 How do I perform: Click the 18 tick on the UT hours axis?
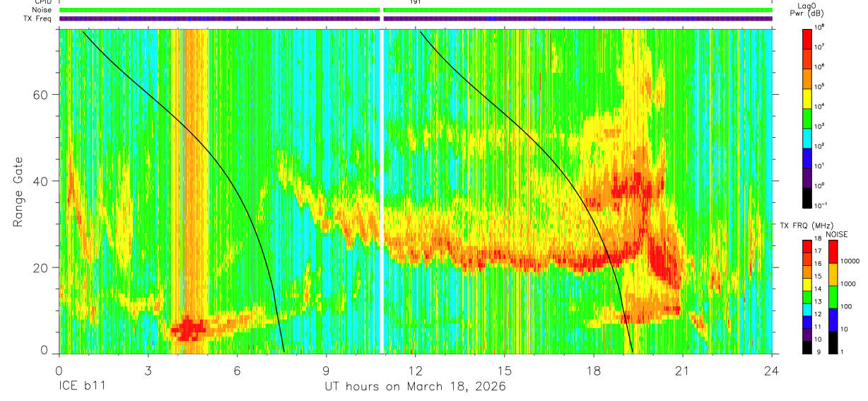tap(594, 370)
